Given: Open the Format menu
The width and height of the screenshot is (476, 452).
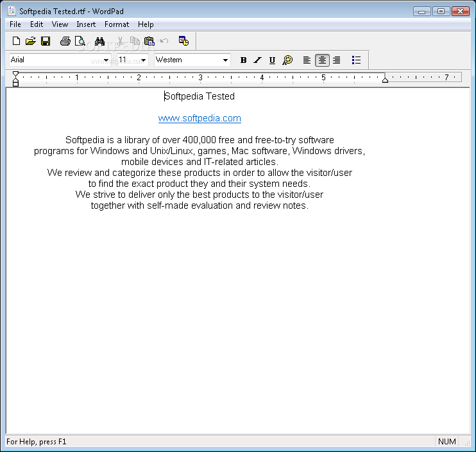Looking at the screenshot, I should [x=117, y=24].
